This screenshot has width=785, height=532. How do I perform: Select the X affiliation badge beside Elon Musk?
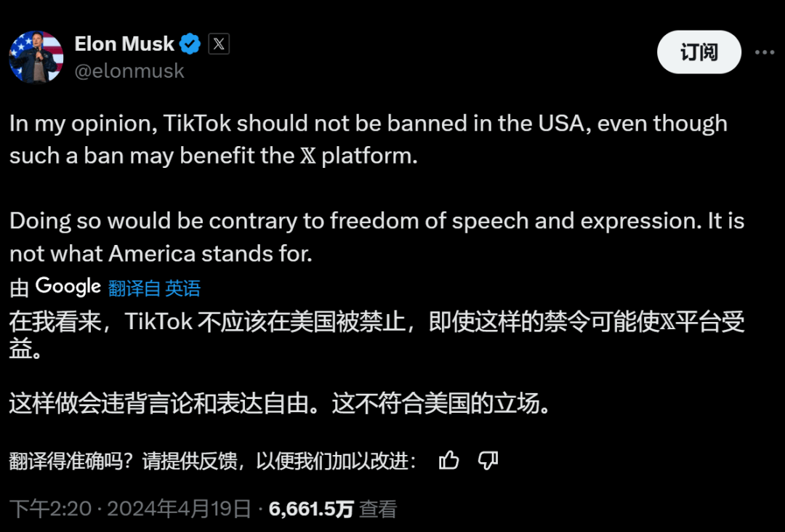click(x=218, y=44)
